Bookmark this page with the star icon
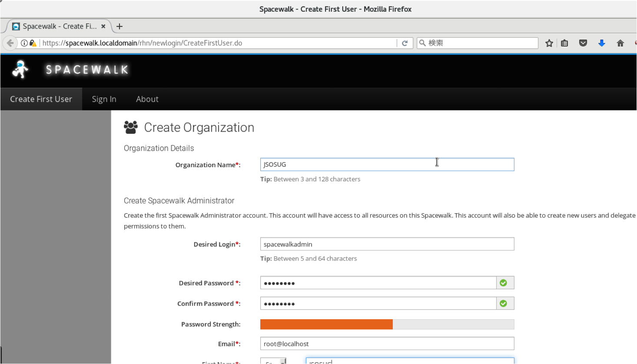The width and height of the screenshot is (637, 364). pos(549,43)
